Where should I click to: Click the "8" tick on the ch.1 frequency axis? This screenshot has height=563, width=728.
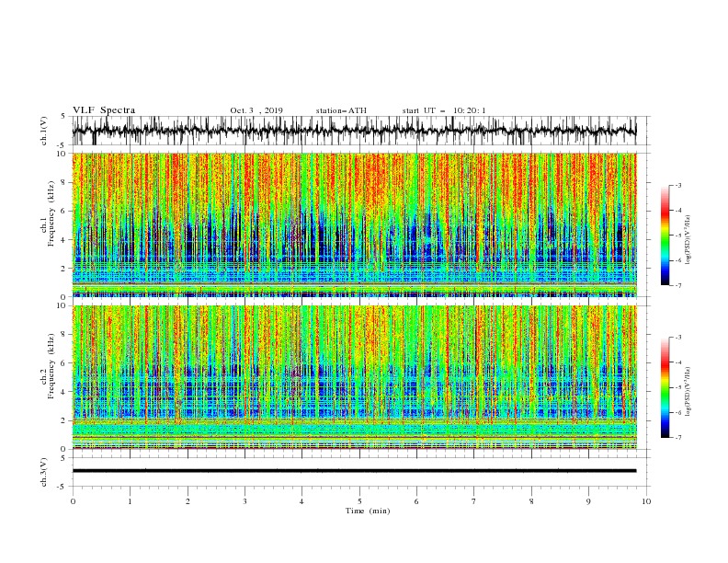click(x=64, y=182)
